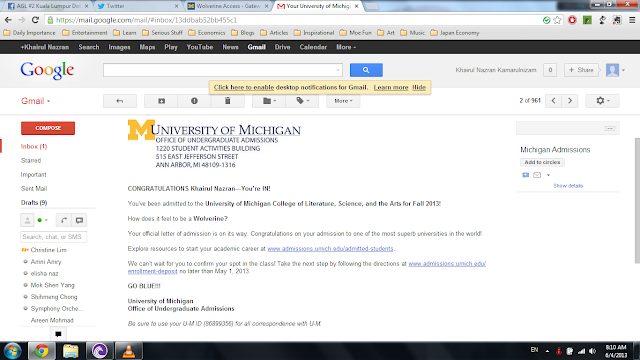640x360 pixels.
Task: Click the blue search button
Action: point(366,70)
